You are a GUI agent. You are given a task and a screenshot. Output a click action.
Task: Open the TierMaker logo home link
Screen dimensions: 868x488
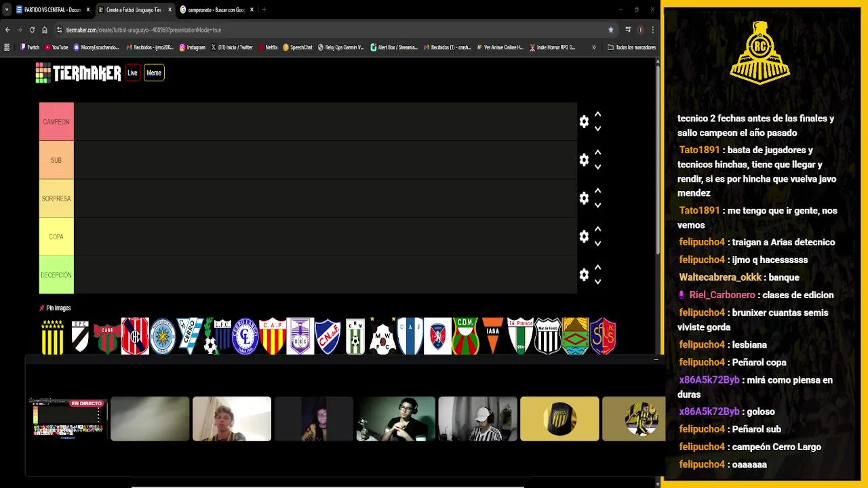pos(78,73)
